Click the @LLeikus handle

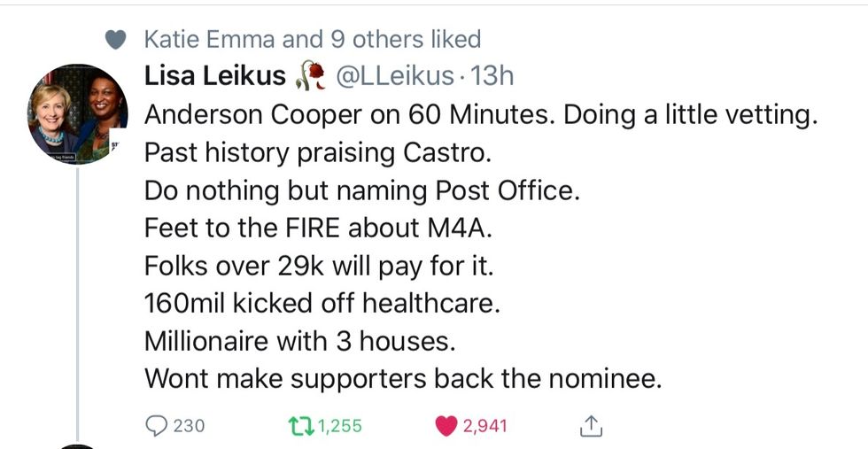(393, 77)
